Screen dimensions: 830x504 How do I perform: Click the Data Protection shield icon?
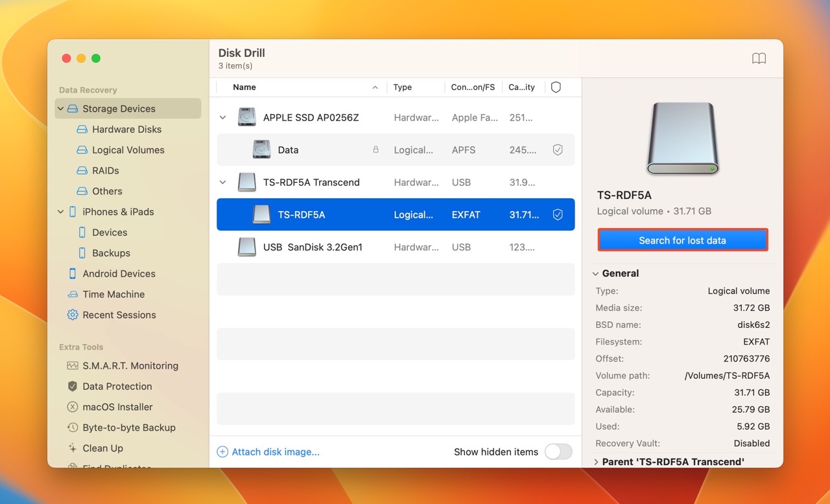click(x=72, y=387)
